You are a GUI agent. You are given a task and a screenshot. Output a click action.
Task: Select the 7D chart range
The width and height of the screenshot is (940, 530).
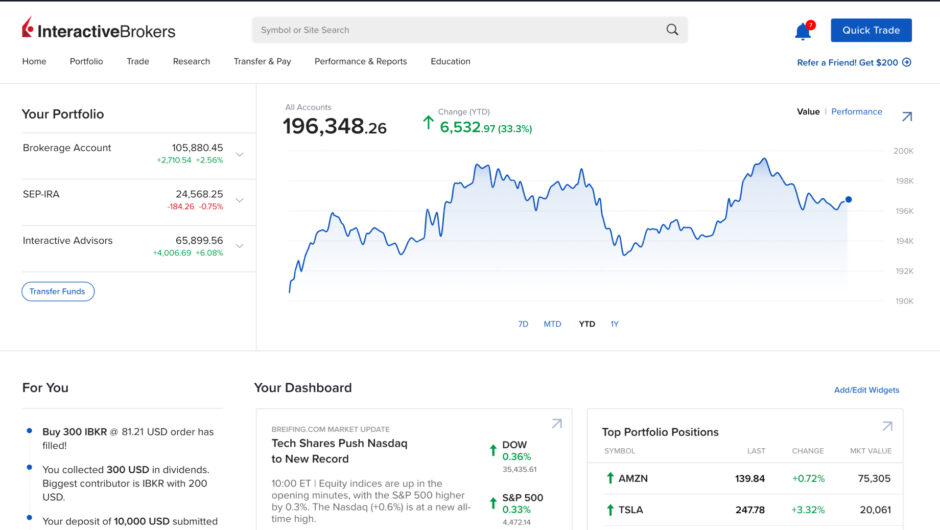click(523, 324)
